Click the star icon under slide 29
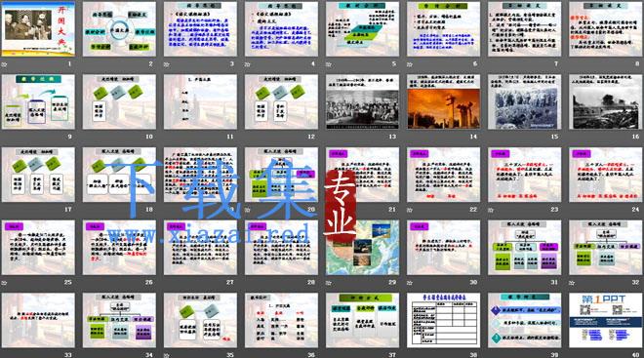The image size is (644, 358). pos(329,283)
